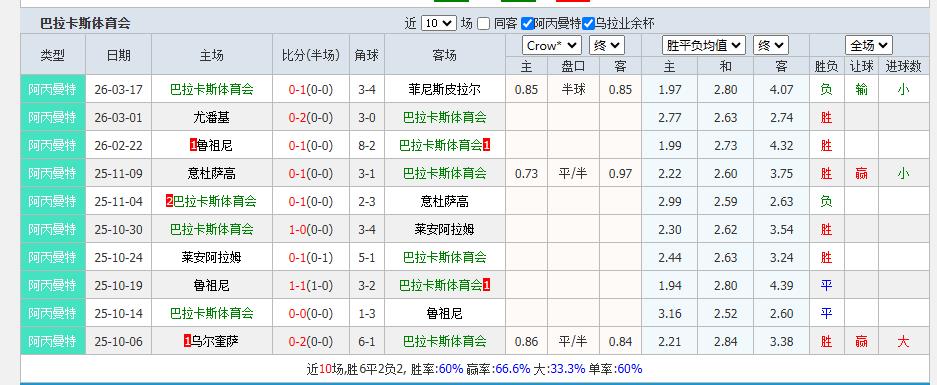This screenshot has height=385, width=937.
Task: Click odds value 4.32
Action: 782,146
